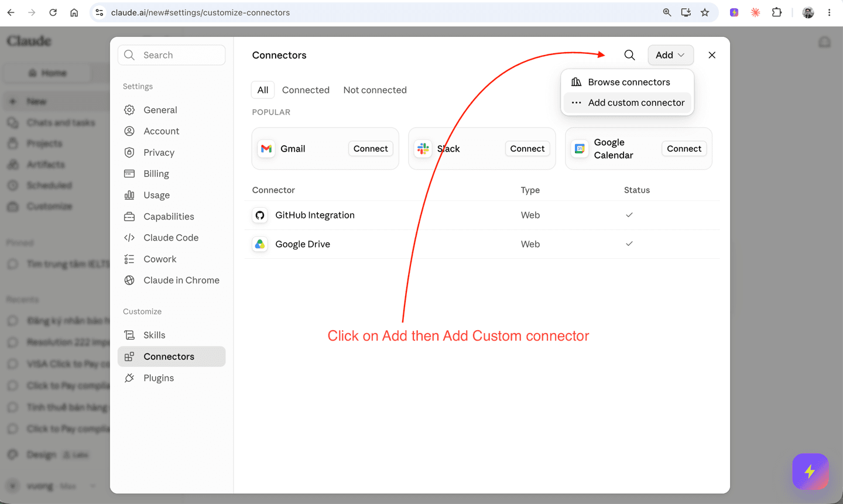Click the settings Search field

[x=172, y=55]
